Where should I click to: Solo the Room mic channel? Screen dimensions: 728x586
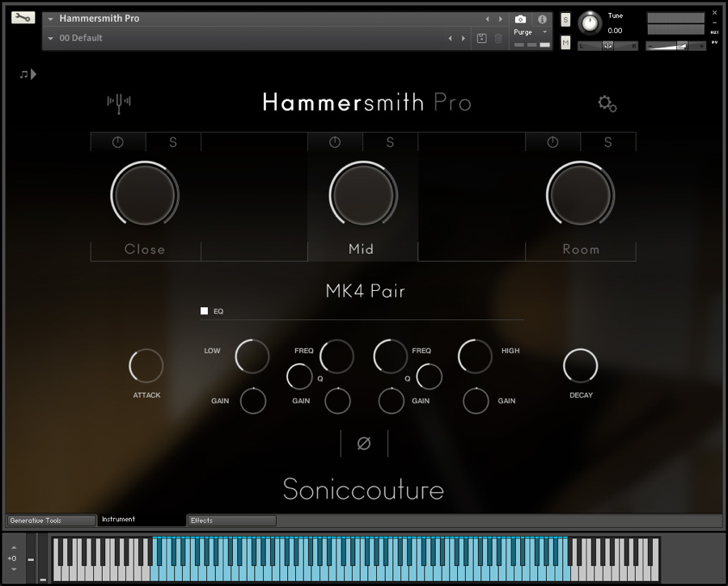[607, 142]
